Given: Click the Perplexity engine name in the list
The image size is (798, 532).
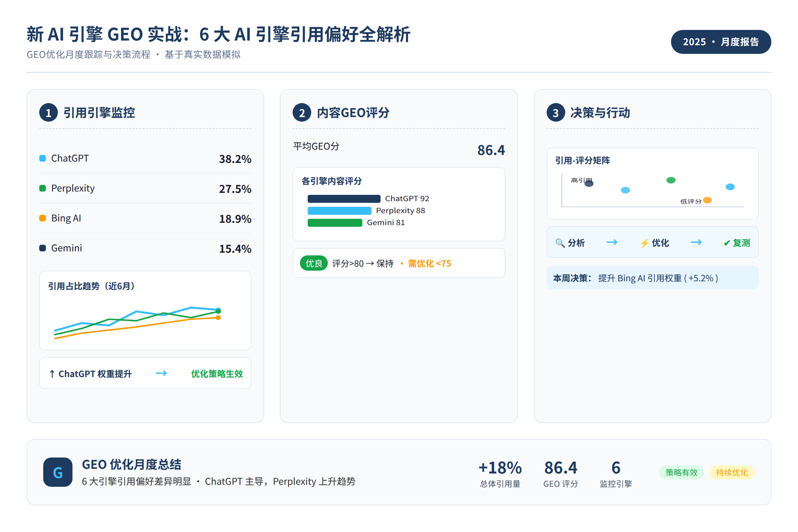Looking at the screenshot, I should (73, 188).
